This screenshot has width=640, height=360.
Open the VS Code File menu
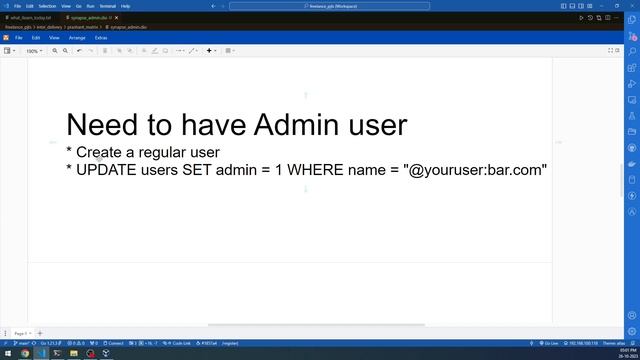pos(17,6)
